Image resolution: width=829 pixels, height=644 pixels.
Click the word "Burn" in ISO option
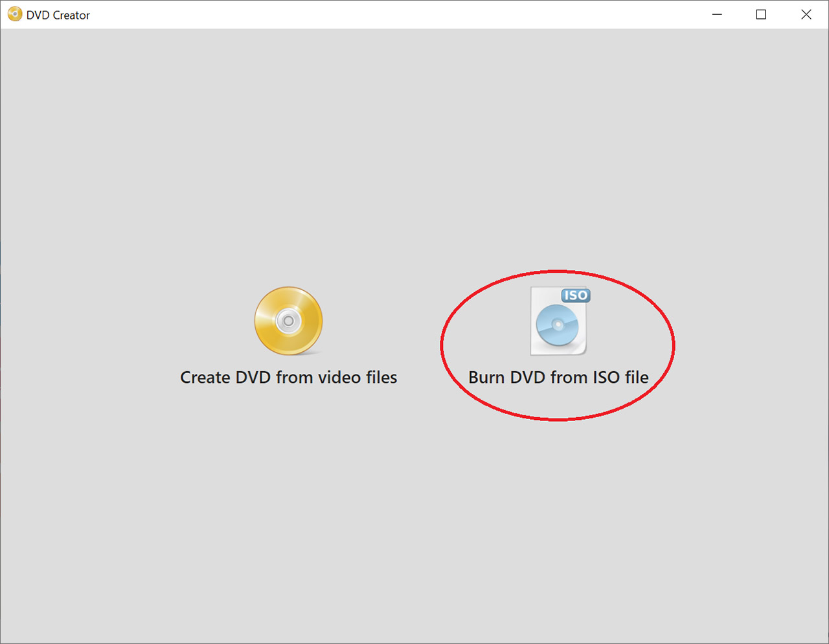[x=486, y=377]
